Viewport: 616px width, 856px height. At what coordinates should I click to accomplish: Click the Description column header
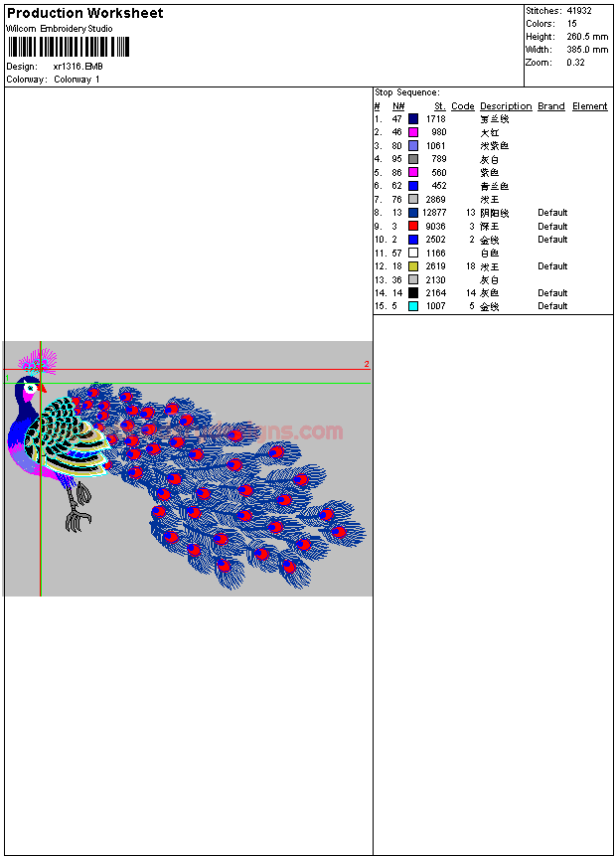pos(506,106)
